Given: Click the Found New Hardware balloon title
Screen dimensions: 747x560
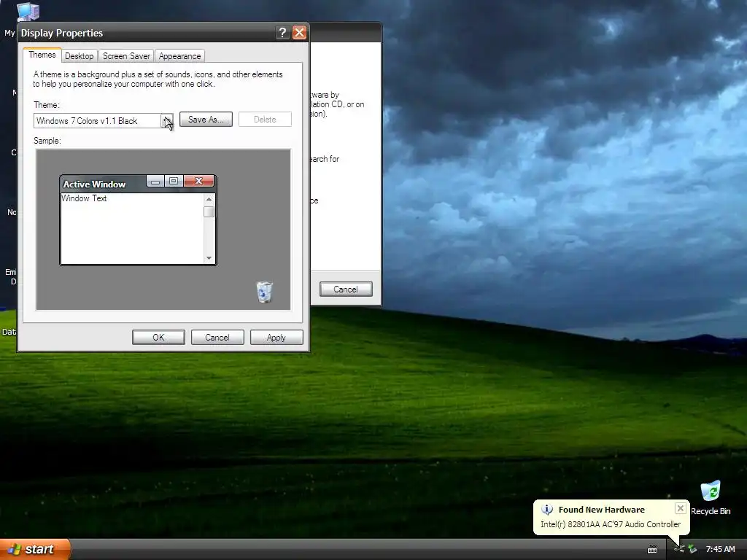Looking at the screenshot, I should 601,510.
